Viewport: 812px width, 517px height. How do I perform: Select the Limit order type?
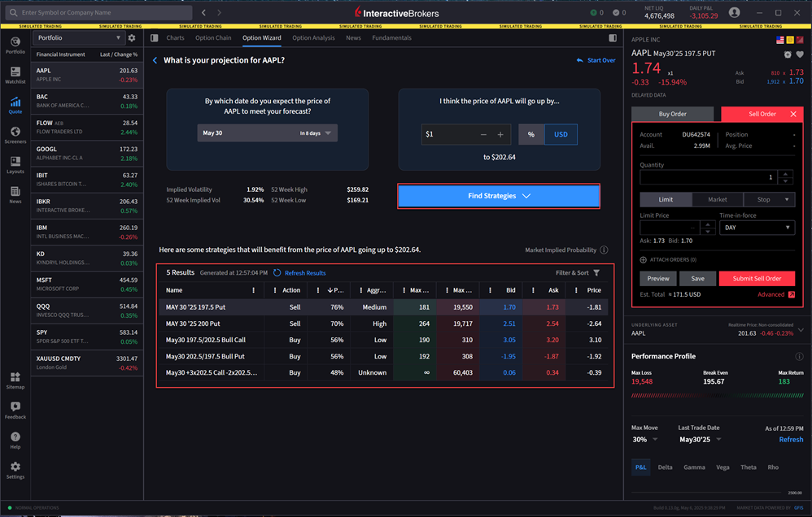click(x=666, y=199)
